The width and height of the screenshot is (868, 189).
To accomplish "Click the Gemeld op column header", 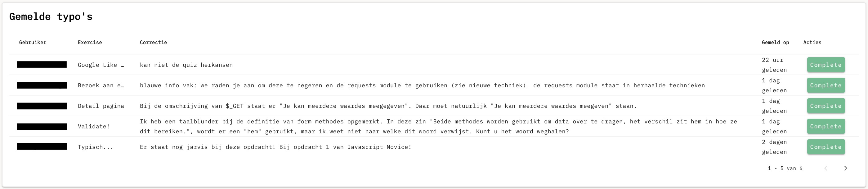I will (x=775, y=43).
